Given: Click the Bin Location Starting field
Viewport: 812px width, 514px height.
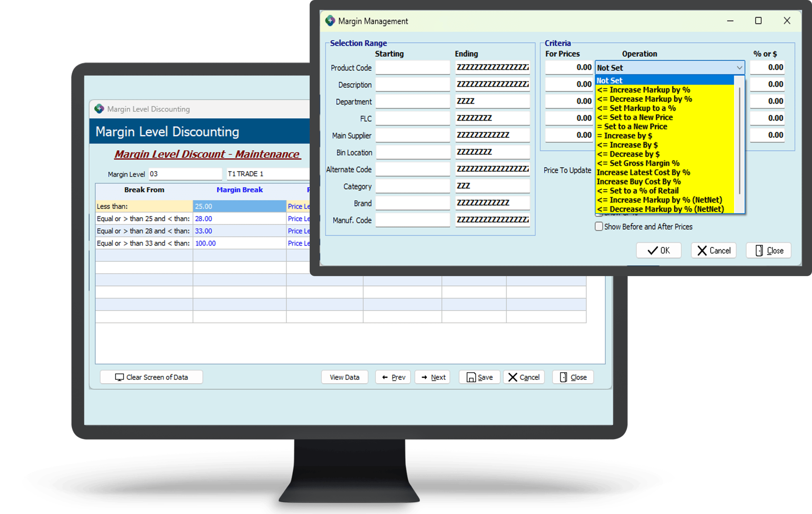Looking at the screenshot, I should coord(412,152).
